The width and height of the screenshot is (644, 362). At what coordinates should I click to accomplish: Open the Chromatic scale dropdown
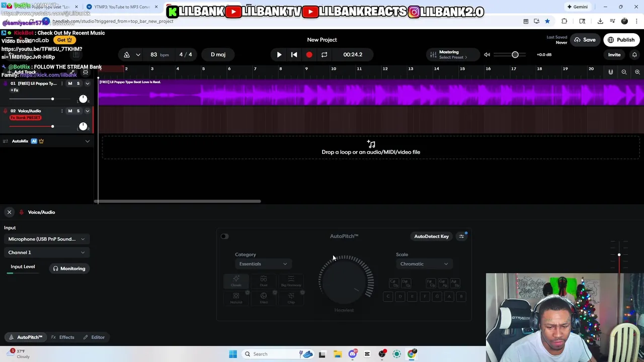[x=424, y=264]
